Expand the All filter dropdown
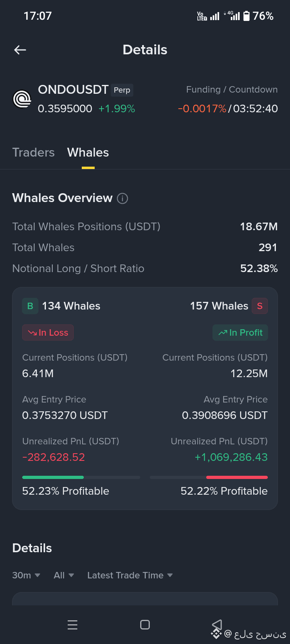290x644 pixels. point(64,575)
